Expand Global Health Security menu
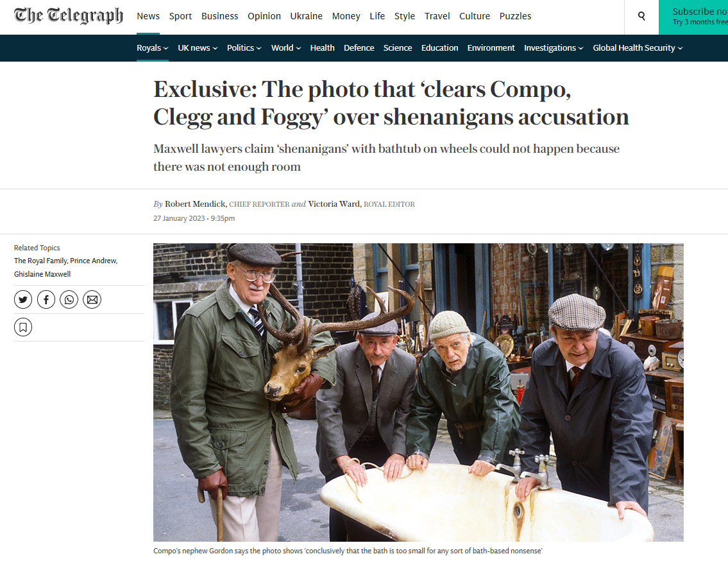 638,48
